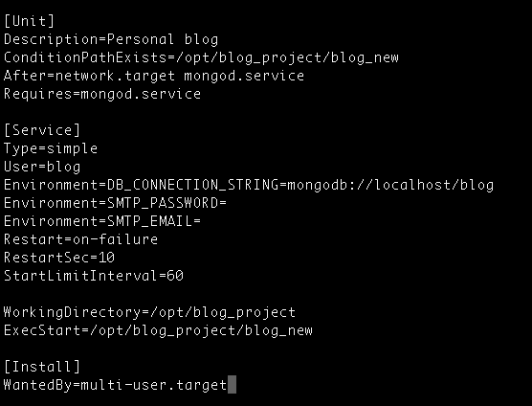Click the WorkingDirectory=/opt/blog_project line
This screenshot has height=406, width=532.
point(149,312)
